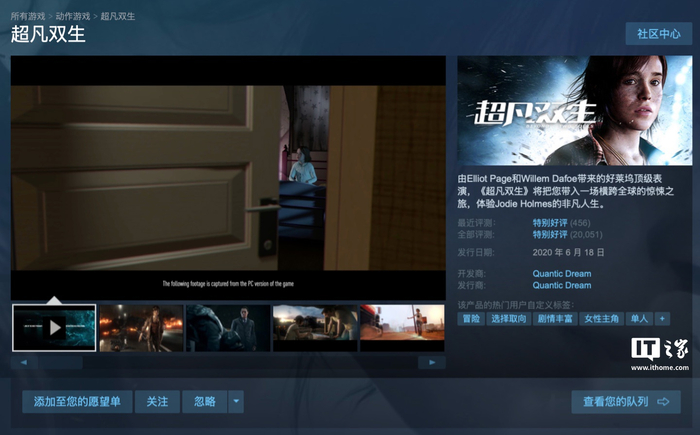Play the trailer thumbnail with play icon
Viewport: 700px width, 435px height.
pos(54,328)
